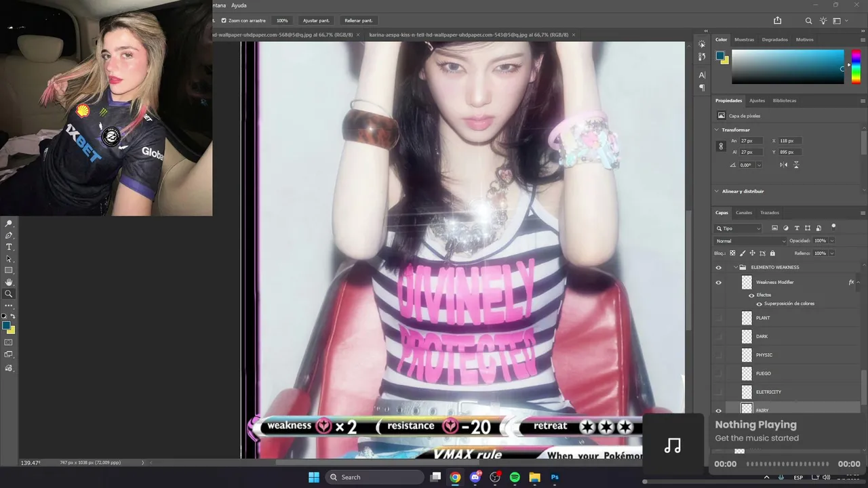Image resolution: width=868 pixels, height=488 pixels.
Task: Pick a hue on the spectrum slider
Action: [856, 66]
